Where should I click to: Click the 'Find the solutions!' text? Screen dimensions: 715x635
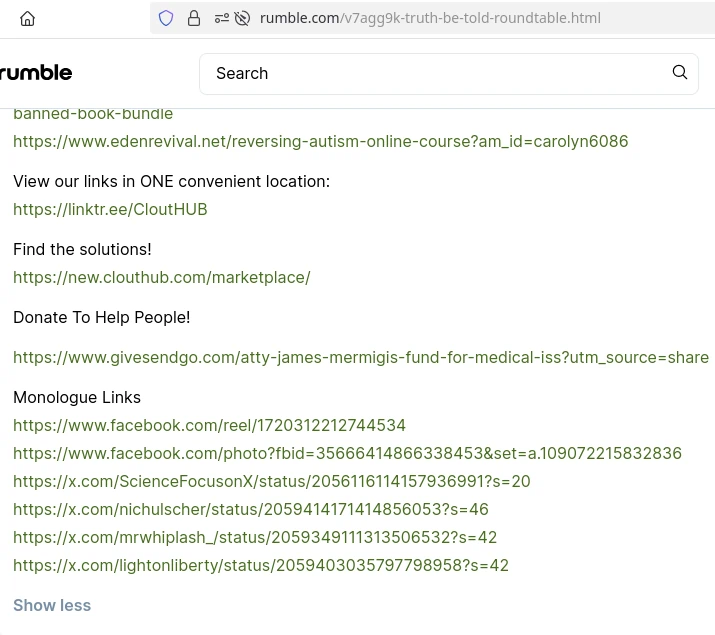point(82,249)
